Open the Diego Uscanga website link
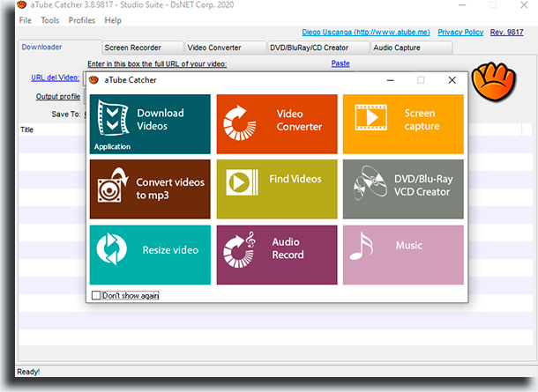 pos(366,33)
